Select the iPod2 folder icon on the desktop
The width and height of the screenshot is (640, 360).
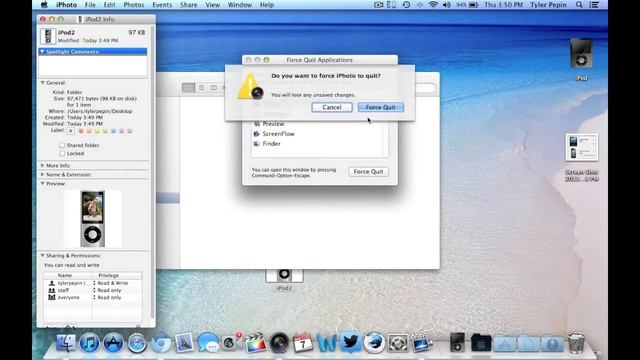[x=284, y=275]
